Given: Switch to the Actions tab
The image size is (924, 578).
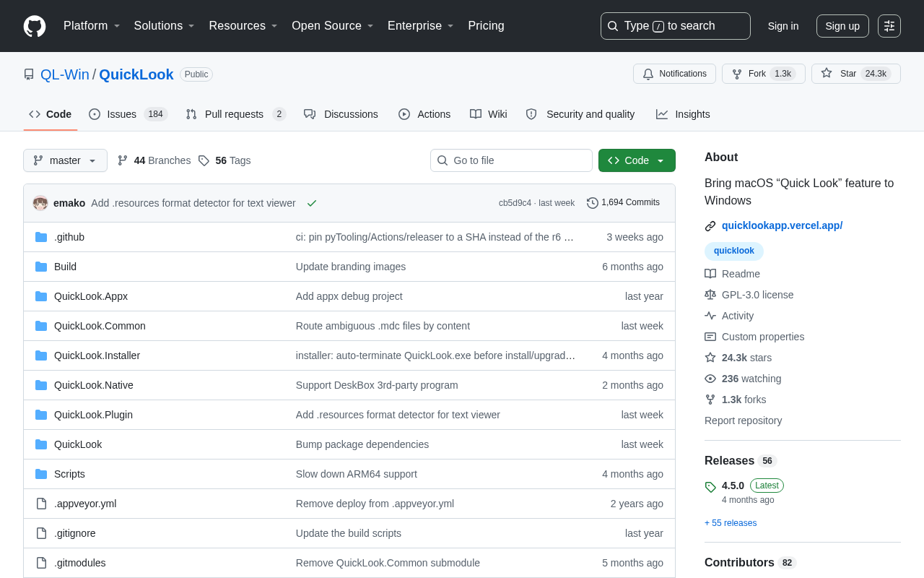Looking at the screenshot, I should (424, 114).
